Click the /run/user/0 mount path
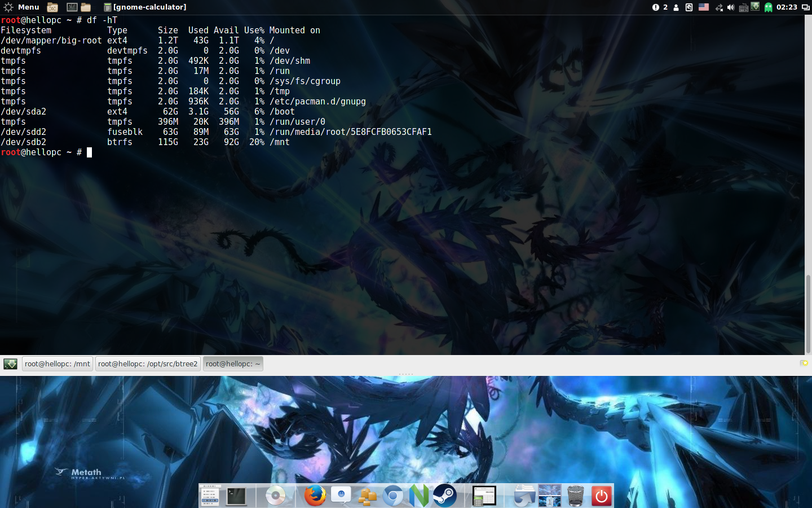812x508 pixels. (x=297, y=122)
